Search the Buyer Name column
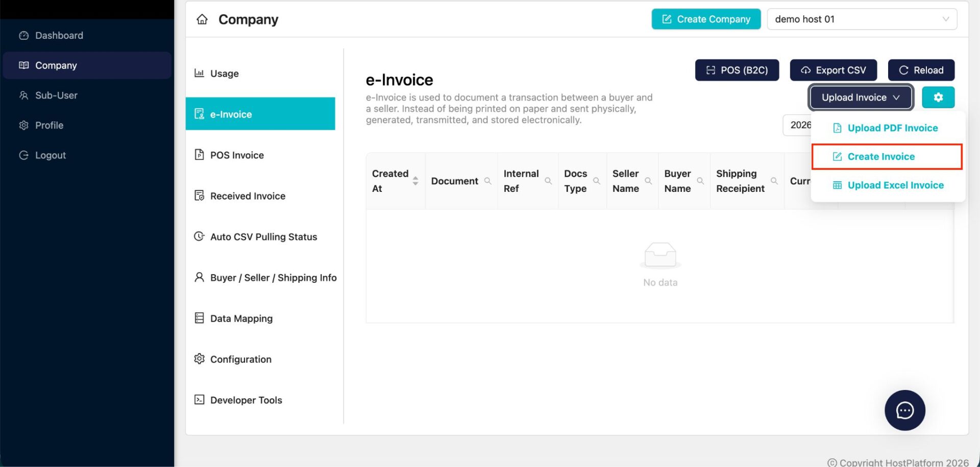This screenshot has width=980, height=467. pyautogui.click(x=700, y=181)
